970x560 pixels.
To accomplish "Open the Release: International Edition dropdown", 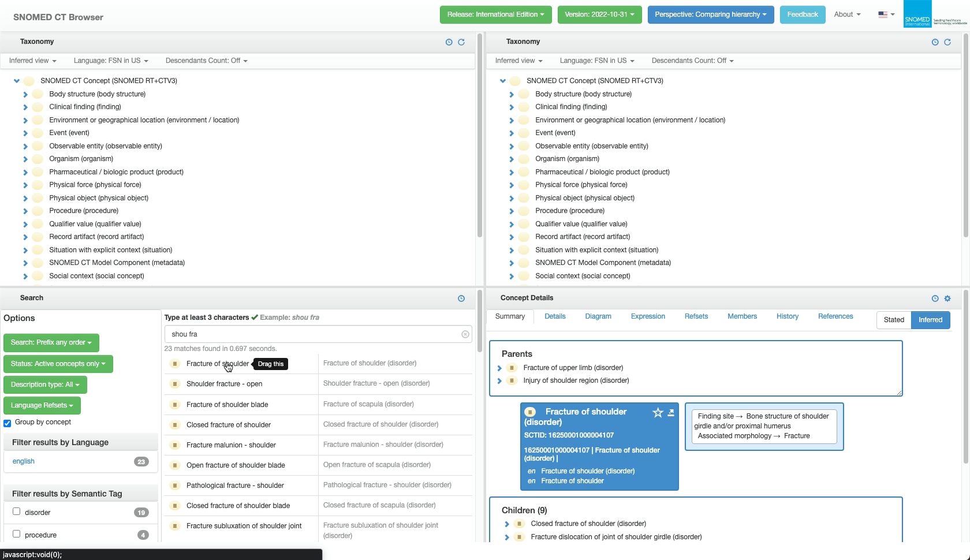I will tap(495, 14).
